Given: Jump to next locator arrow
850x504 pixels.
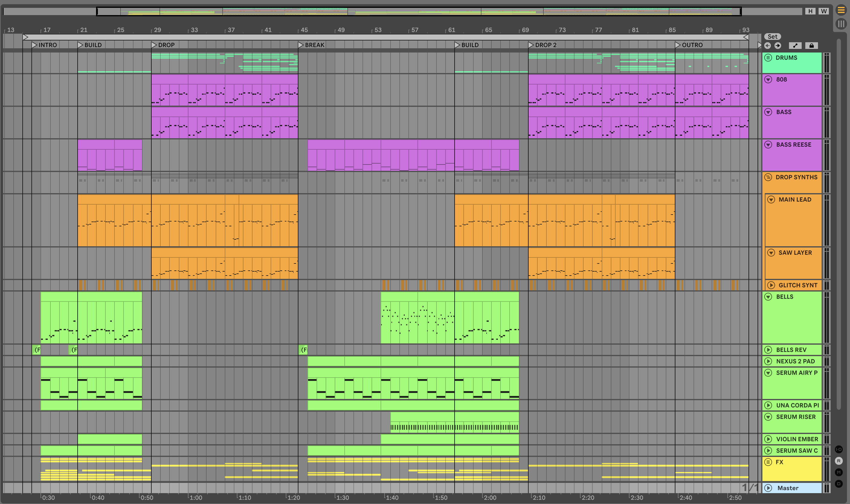Looking at the screenshot, I should [778, 46].
